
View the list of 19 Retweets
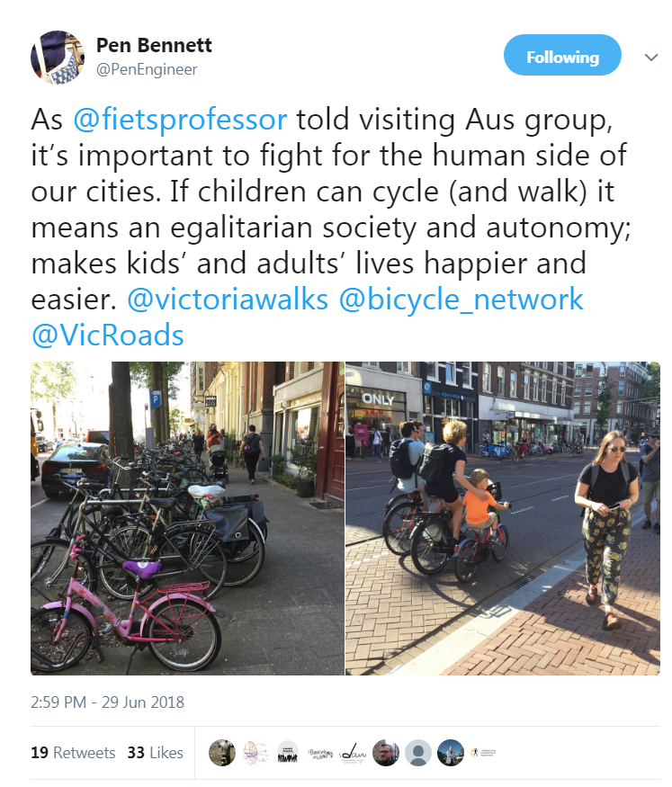coord(73,752)
